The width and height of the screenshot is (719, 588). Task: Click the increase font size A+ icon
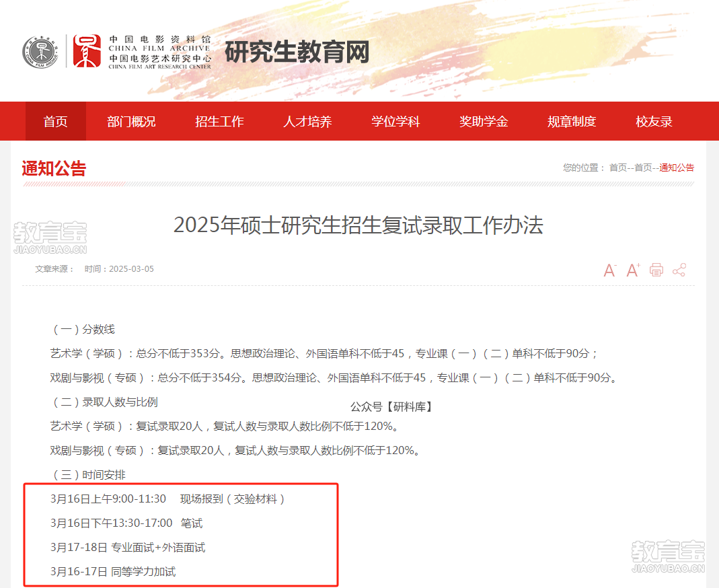pyautogui.click(x=633, y=270)
